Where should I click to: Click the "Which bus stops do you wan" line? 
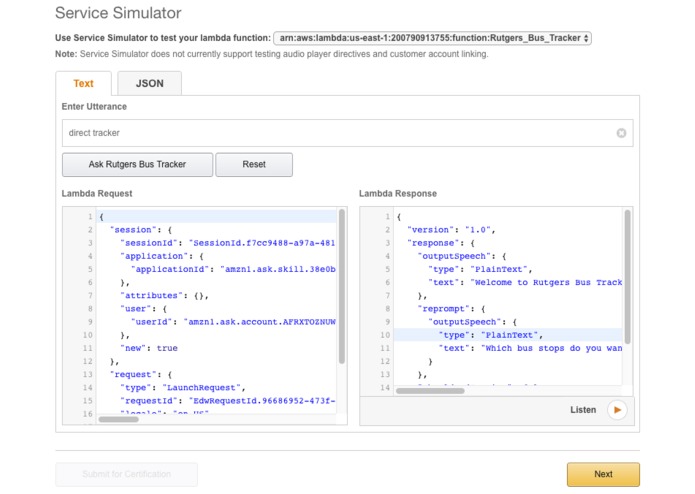531,348
